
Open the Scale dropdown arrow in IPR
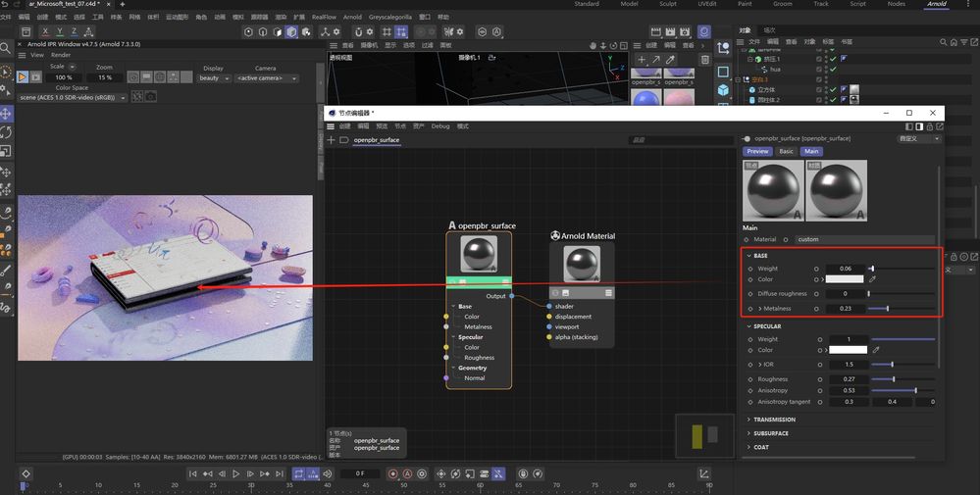[73, 67]
